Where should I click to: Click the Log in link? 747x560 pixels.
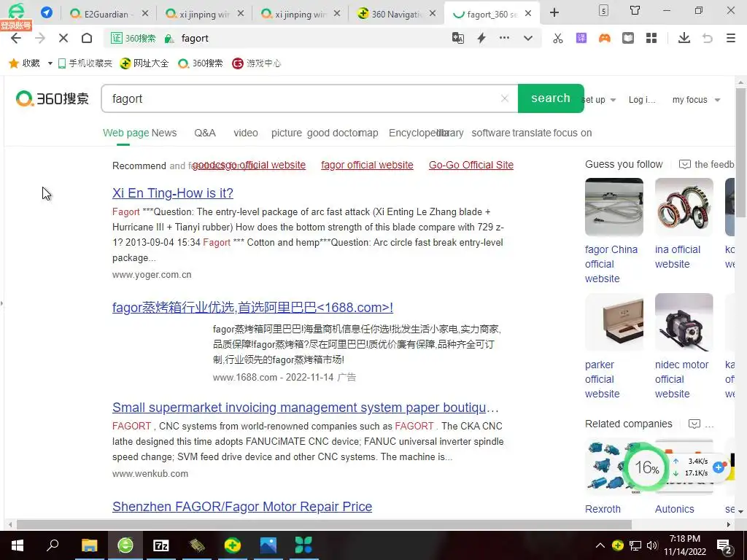[x=642, y=99]
